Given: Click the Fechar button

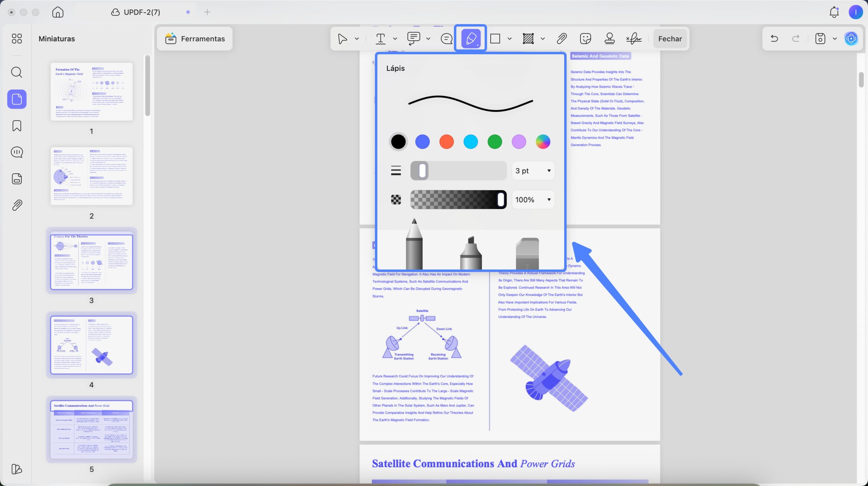Looking at the screenshot, I should pyautogui.click(x=670, y=39).
